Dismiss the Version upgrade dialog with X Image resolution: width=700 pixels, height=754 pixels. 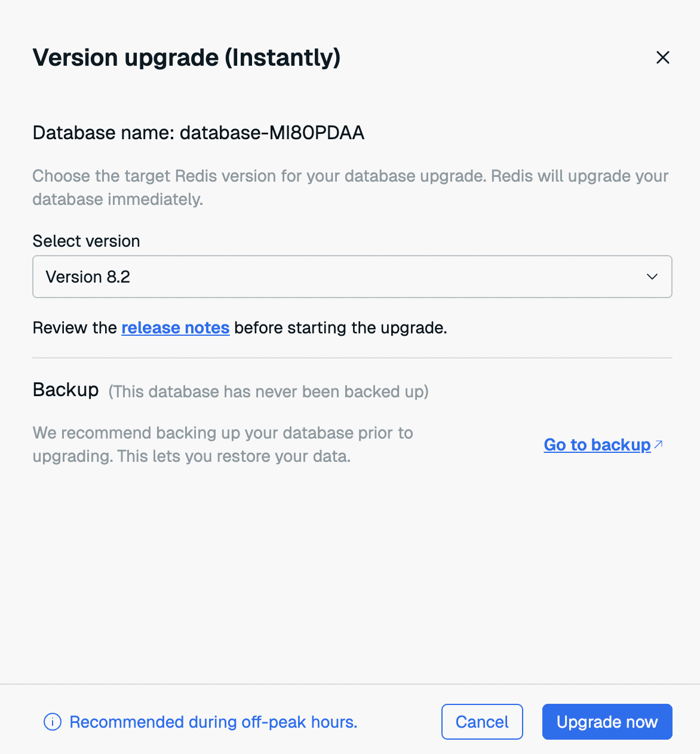point(663,57)
